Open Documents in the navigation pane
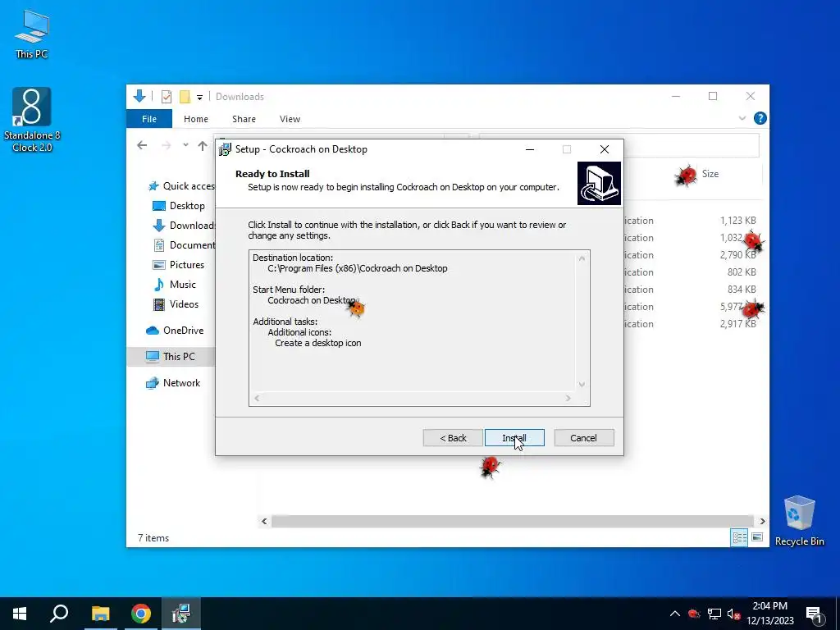The image size is (840, 630). (x=184, y=245)
